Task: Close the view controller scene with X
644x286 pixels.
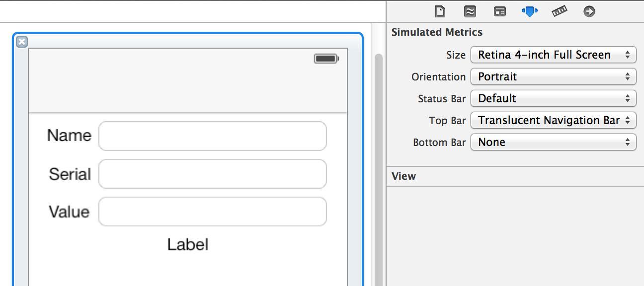Action: point(21,42)
